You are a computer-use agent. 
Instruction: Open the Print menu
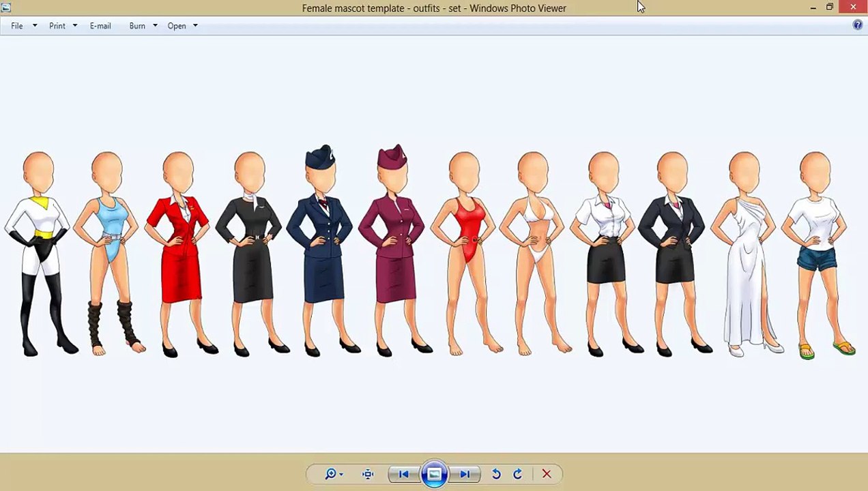57,26
